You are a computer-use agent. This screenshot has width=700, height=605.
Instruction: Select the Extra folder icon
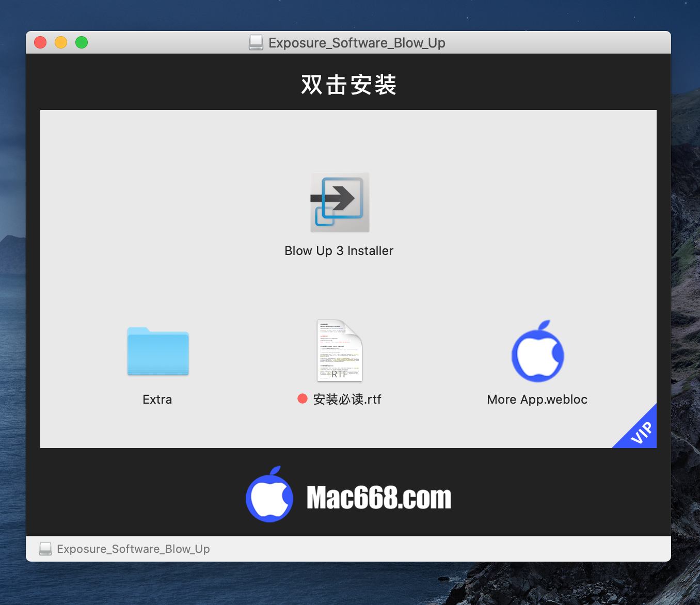158,351
